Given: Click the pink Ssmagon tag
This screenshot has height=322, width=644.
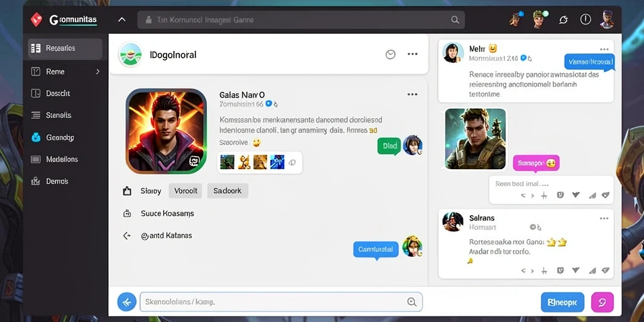Looking at the screenshot, I should coord(536,163).
